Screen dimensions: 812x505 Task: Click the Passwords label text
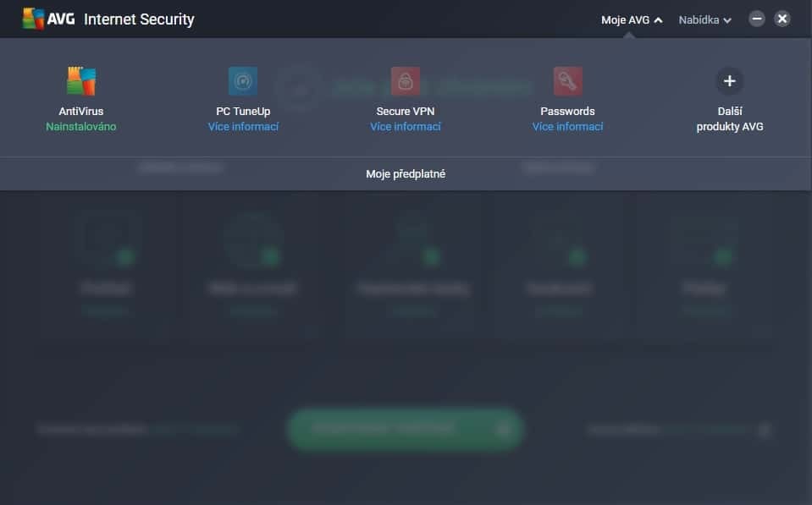(567, 112)
